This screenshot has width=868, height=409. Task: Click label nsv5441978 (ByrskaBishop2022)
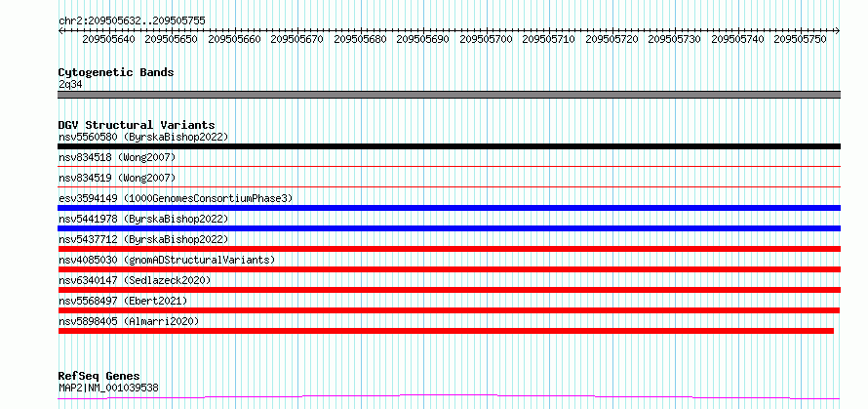(x=143, y=219)
